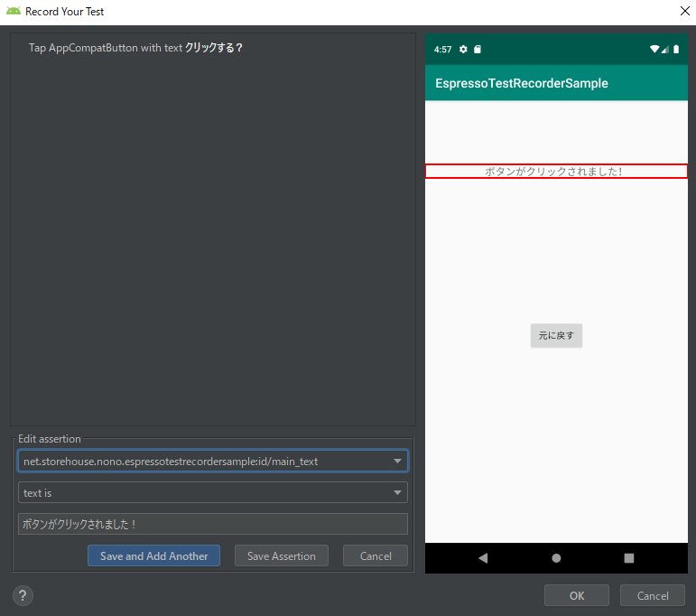696x616 pixels.
Task: Click the SD card icon in status bar
Action: click(478, 50)
